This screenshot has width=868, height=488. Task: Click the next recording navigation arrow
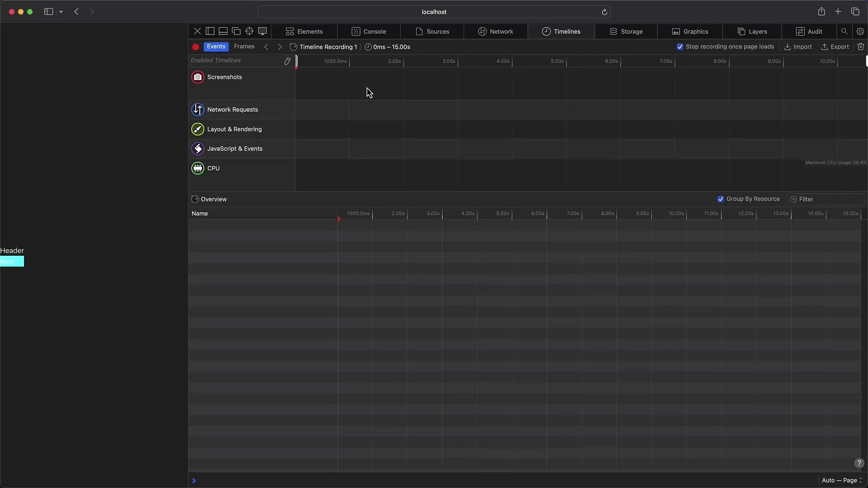coord(278,47)
